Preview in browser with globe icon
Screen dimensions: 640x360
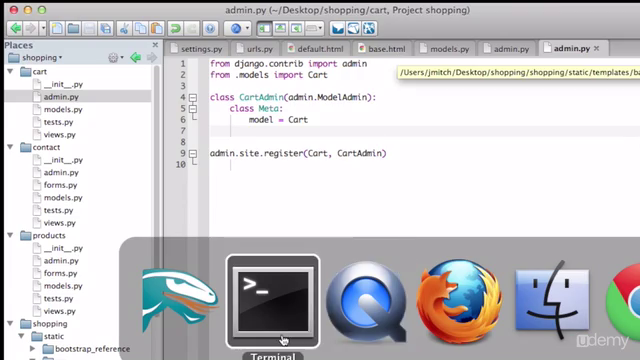pos(236,28)
